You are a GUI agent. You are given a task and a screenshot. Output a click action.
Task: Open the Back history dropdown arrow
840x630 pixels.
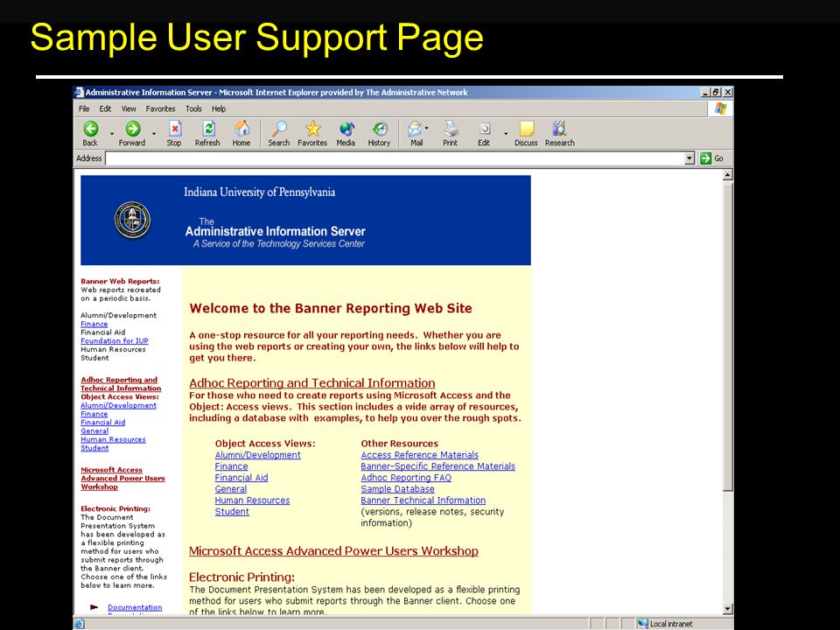pos(112,133)
